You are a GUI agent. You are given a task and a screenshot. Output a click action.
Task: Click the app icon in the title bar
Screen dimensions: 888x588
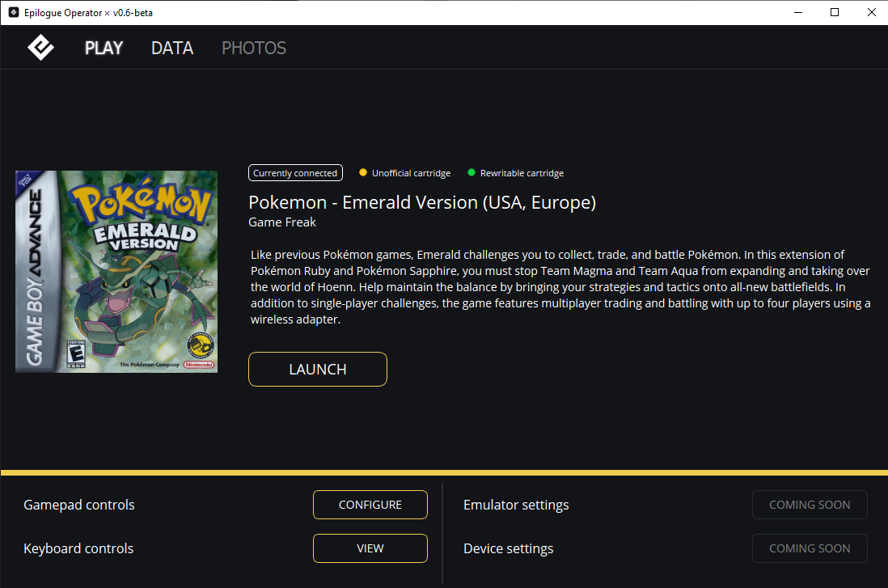pyautogui.click(x=14, y=12)
